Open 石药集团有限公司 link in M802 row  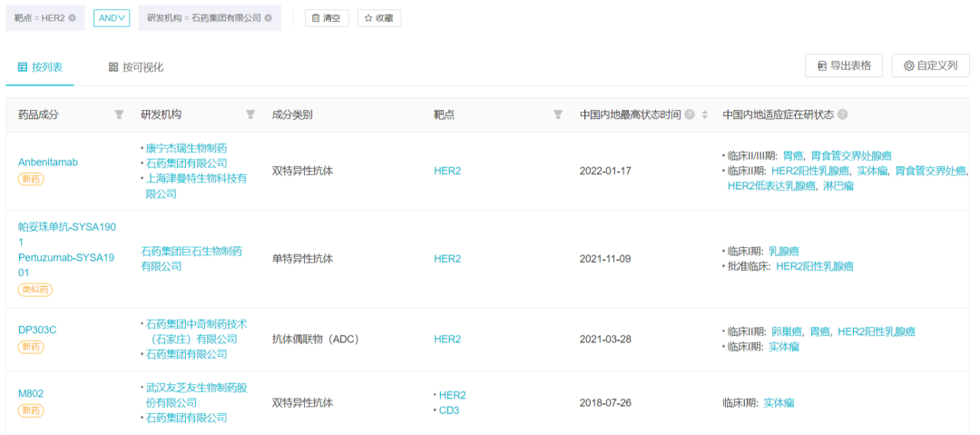point(186,418)
